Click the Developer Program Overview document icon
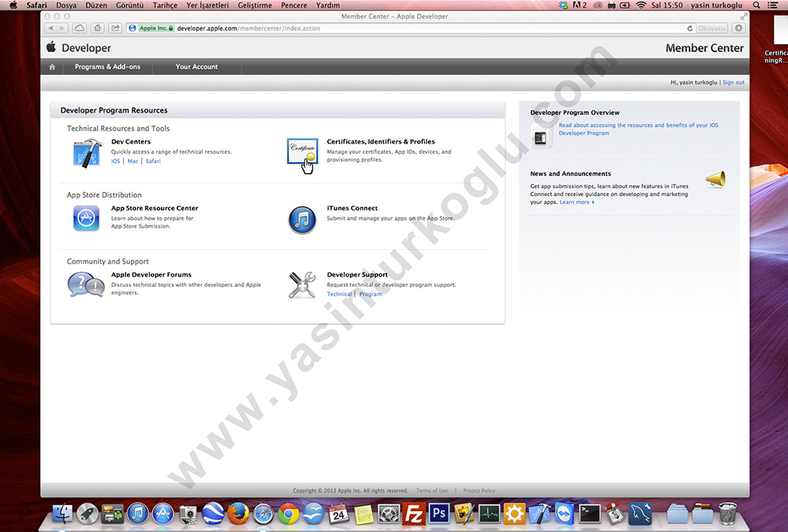The height and width of the screenshot is (532, 788). click(x=541, y=137)
